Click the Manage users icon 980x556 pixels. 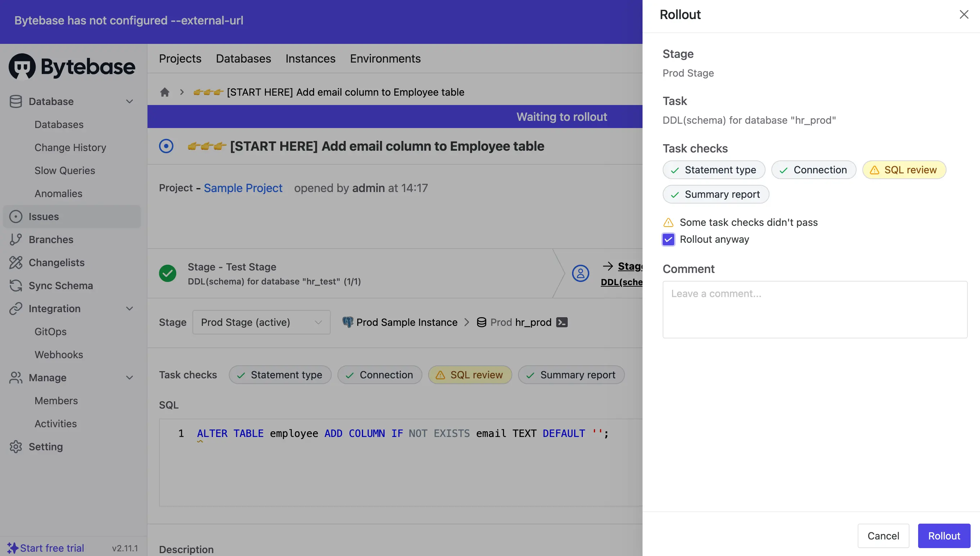point(16,378)
